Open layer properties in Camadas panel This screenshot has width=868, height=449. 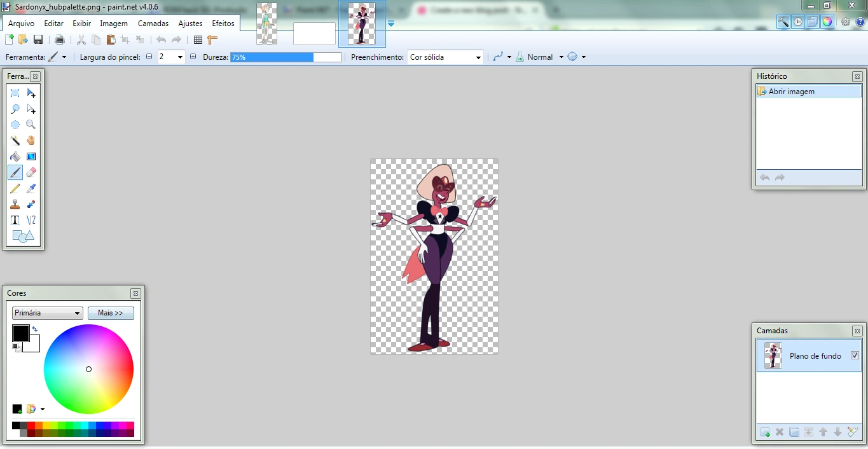click(x=853, y=432)
